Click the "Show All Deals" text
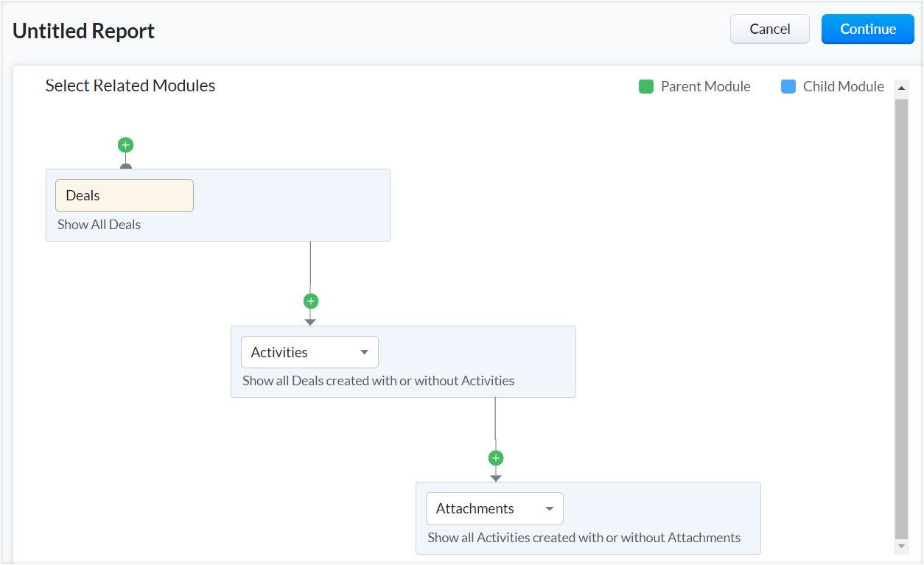 pyautogui.click(x=99, y=225)
